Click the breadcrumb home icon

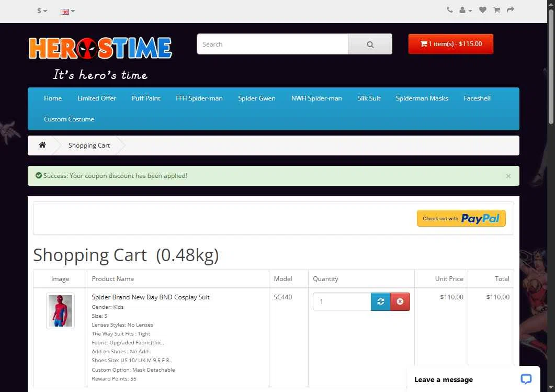42,144
